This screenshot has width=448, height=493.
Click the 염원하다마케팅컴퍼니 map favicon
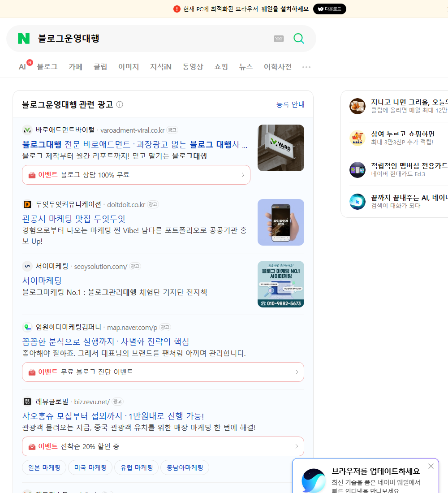27,327
